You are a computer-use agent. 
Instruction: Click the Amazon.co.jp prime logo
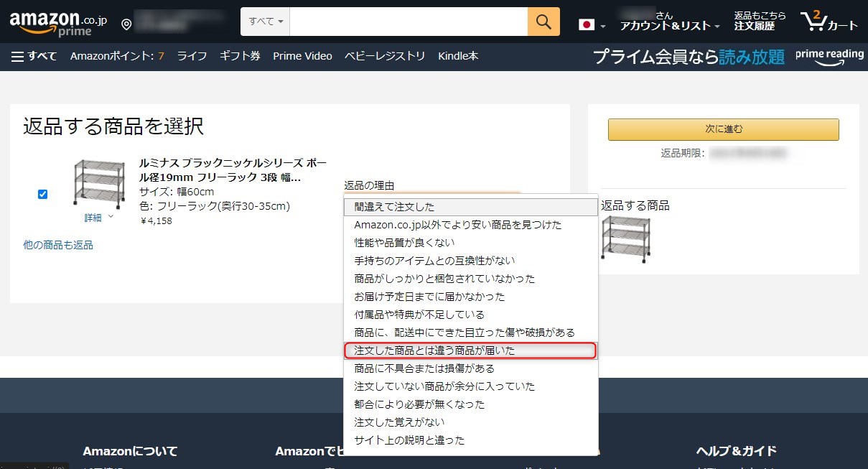(x=58, y=24)
